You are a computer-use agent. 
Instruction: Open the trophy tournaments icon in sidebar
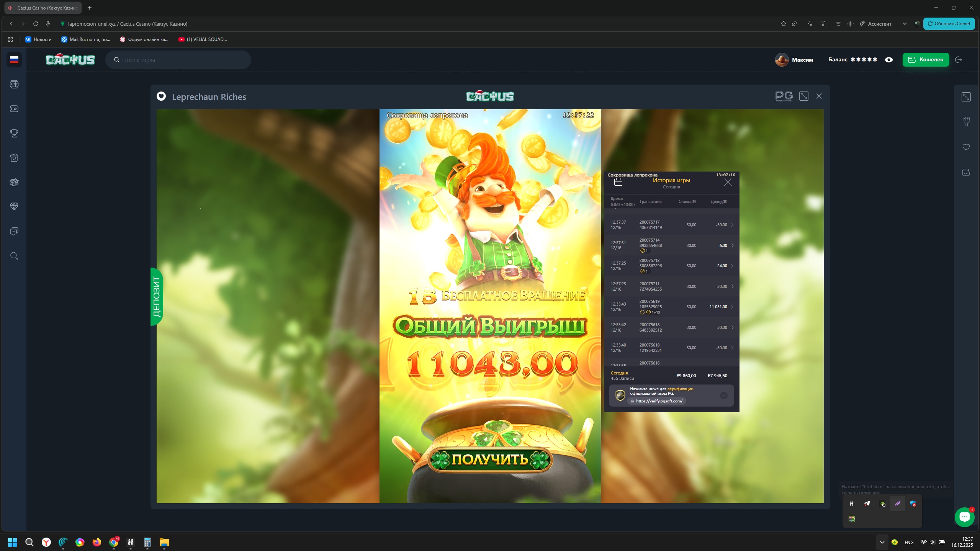click(x=14, y=133)
